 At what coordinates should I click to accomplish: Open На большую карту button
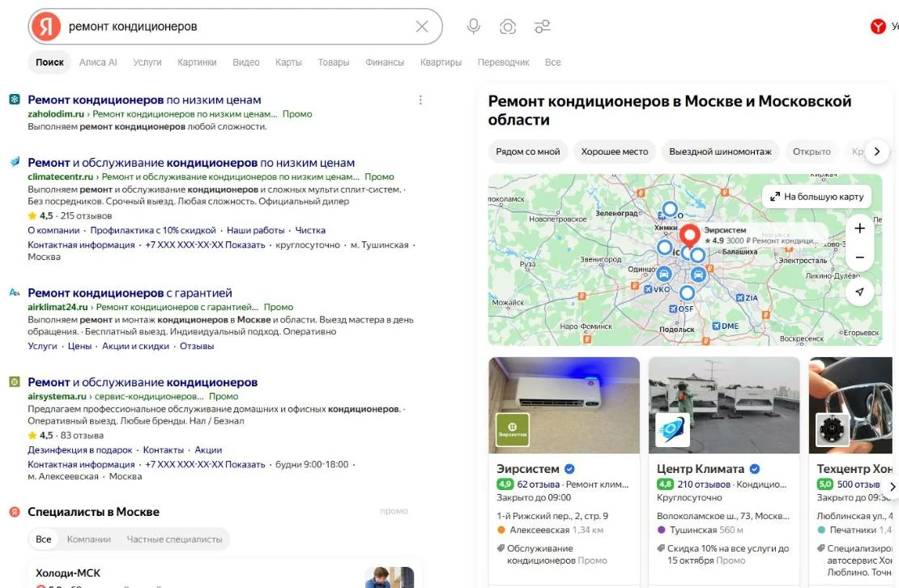pos(816,197)
